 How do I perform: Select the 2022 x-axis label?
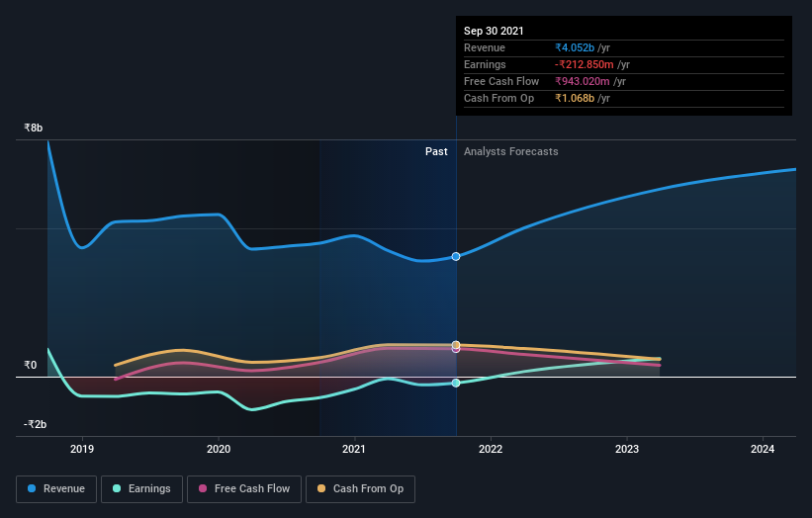click(491, 449)
